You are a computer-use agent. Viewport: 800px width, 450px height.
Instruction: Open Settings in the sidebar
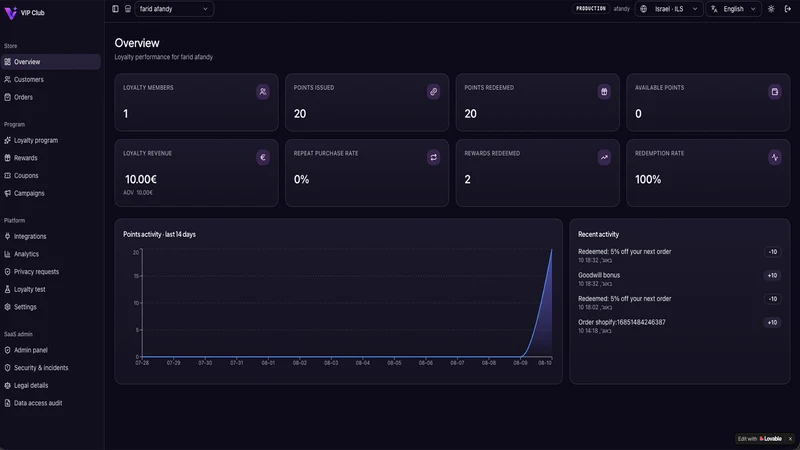[x=51, y=307]
